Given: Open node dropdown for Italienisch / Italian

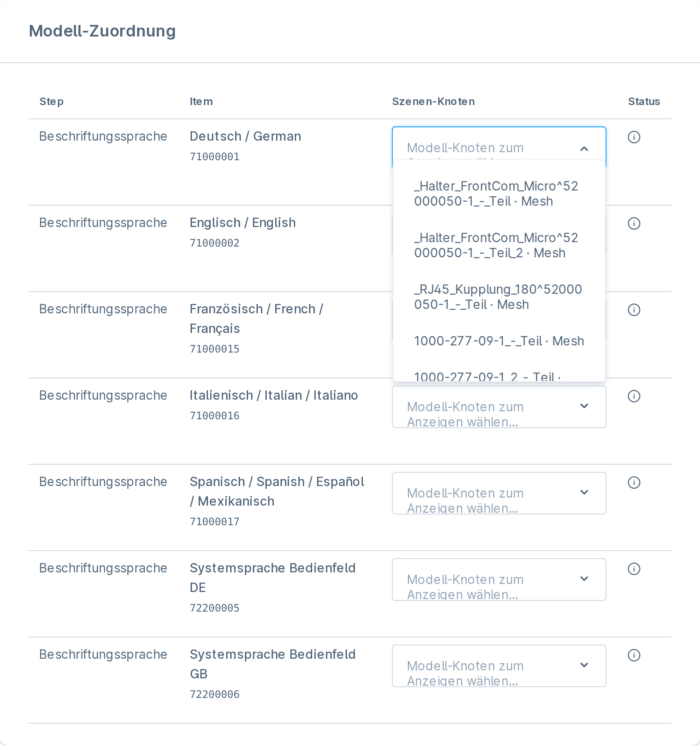Looking at the screenshot, I should (499, 407).
